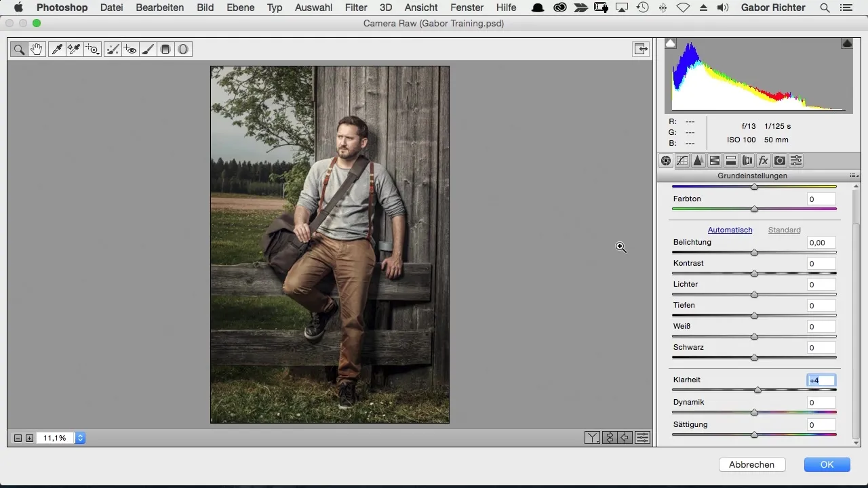Screen dimensions: 868x488
Task: Open the Wi-Fi menu bar icon
Action: click(x=683, y=7)
